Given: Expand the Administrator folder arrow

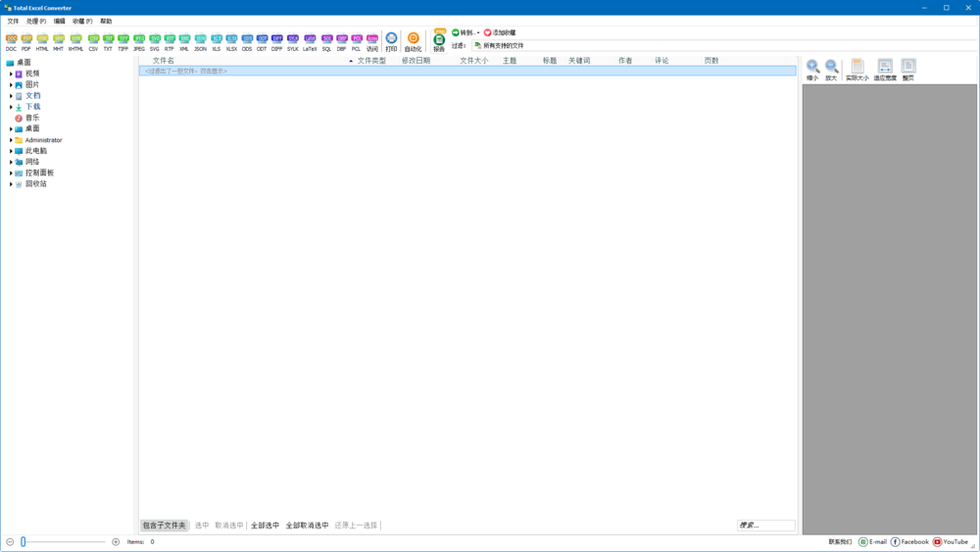Looking at the screenshot, I should point(11,140).
